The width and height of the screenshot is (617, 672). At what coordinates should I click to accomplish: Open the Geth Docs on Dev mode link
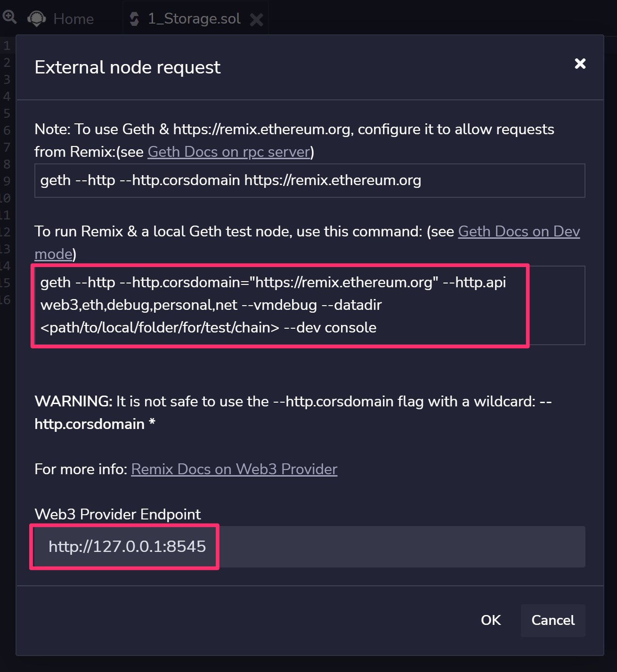pos(519,231)
